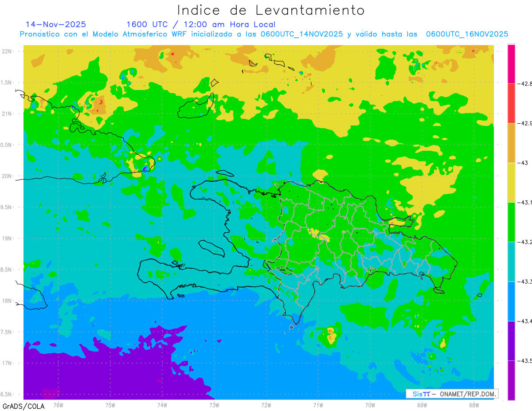
Task: Click the color bar value "-43"
Action: [x=523, y=163]
